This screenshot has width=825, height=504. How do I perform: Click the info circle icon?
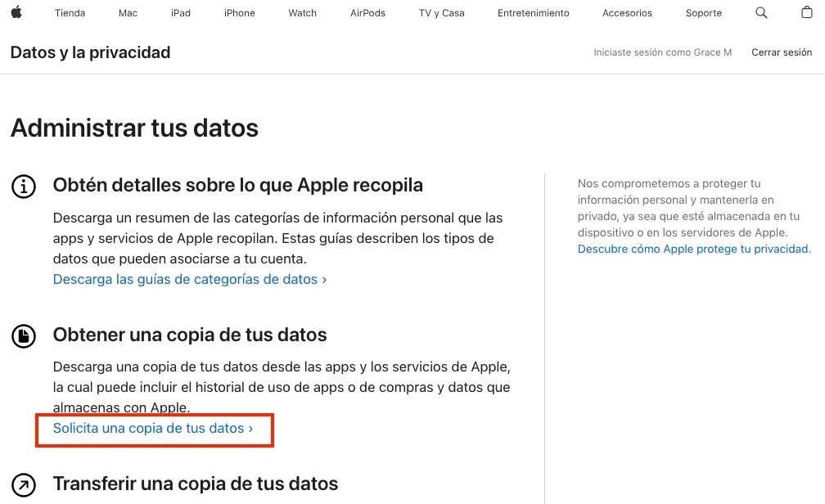pyautogui.click(x=24, y=187)
